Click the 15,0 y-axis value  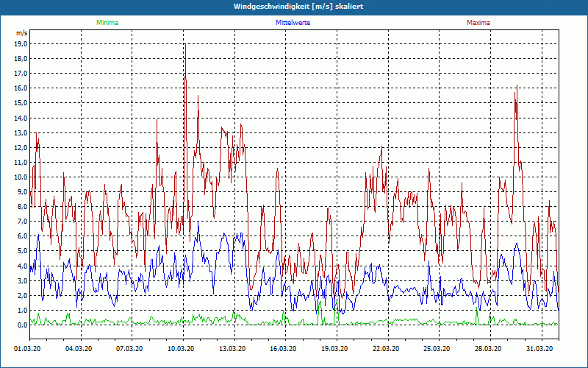[x=21, y=103]
